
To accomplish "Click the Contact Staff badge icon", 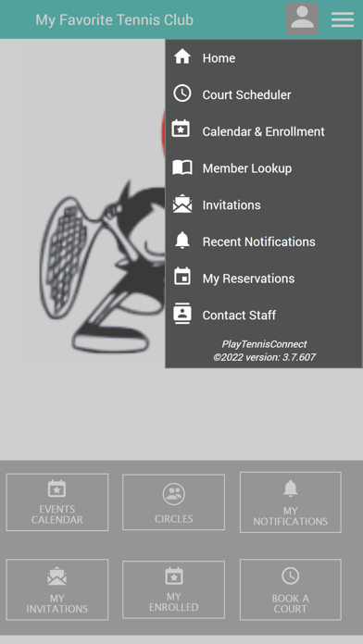I will (x=182, y=314).
